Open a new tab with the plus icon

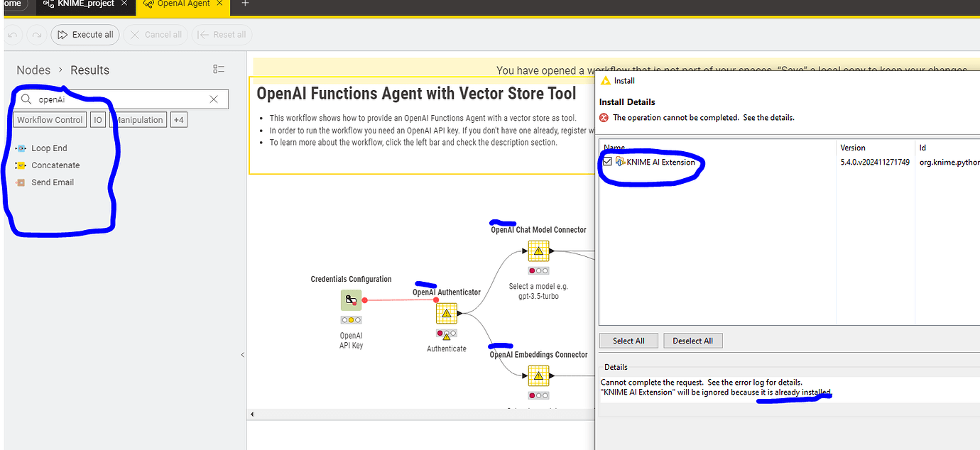click(246, 4)
